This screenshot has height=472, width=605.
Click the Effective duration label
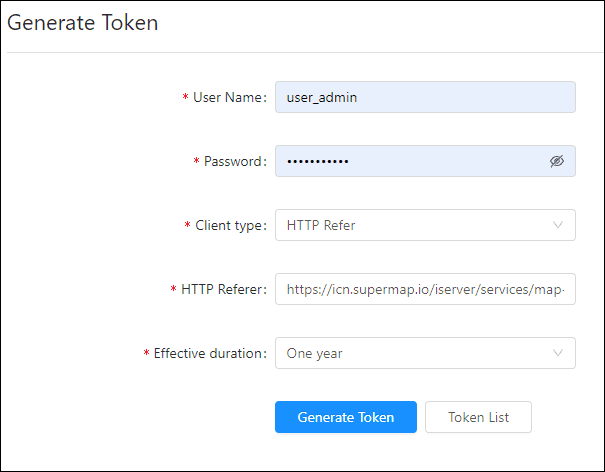point(209,353)
